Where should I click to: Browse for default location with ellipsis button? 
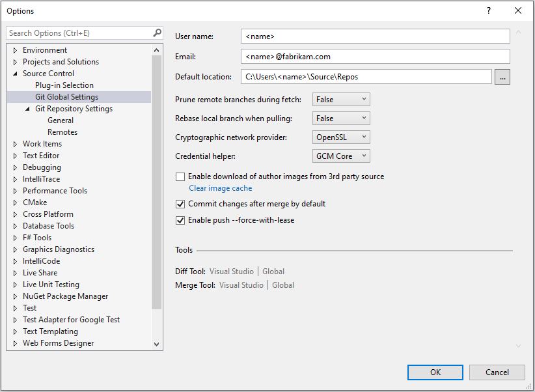click(x=502, y=77)
